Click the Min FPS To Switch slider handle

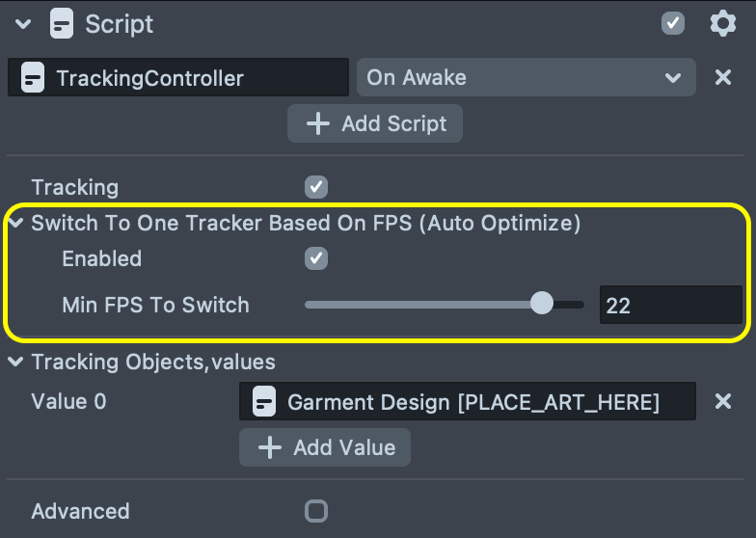(x=542, y=305)
